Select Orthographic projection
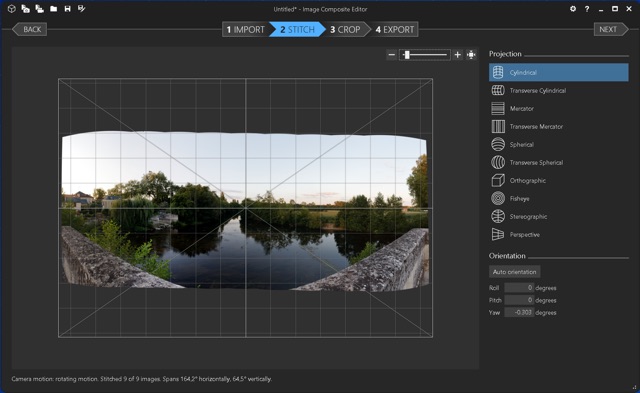 click(559, 180)
